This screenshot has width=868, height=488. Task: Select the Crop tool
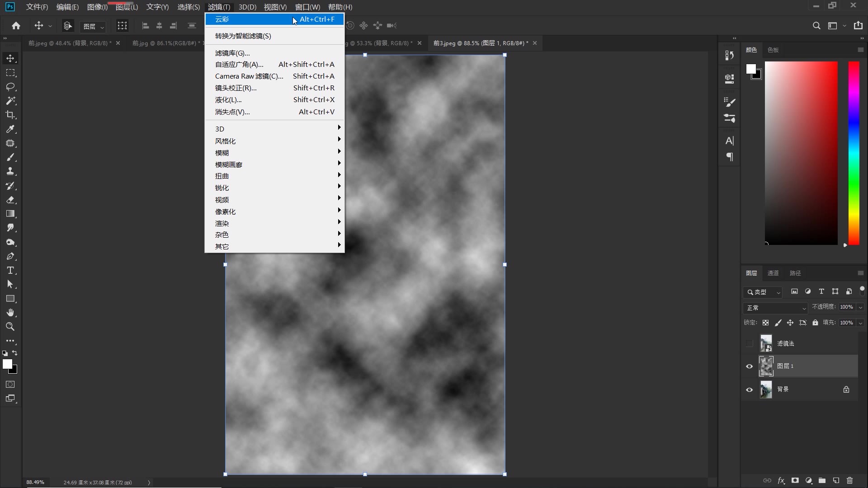click(x=10, y=115)
